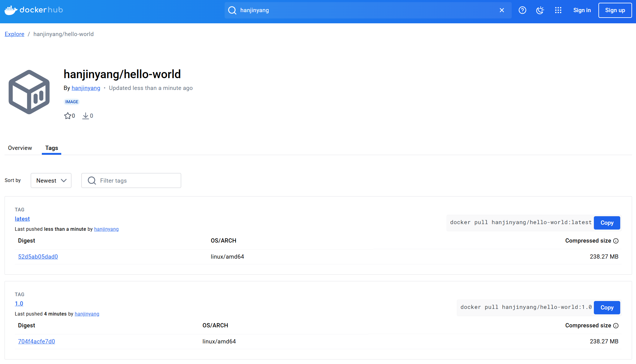Copy the latest tag pull command
This screenshot has width=636, height=364.
[x=607, y=223]
